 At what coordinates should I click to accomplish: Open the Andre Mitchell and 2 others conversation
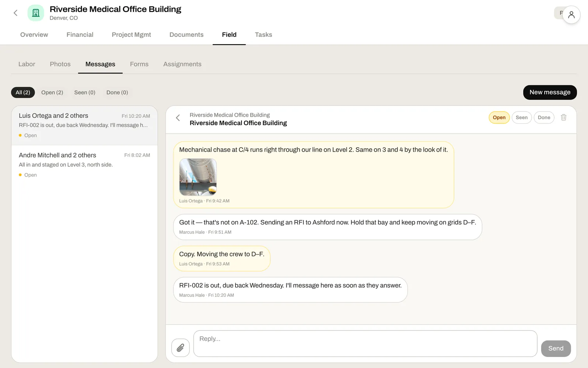pyautogui.click(x=85, y=165)
